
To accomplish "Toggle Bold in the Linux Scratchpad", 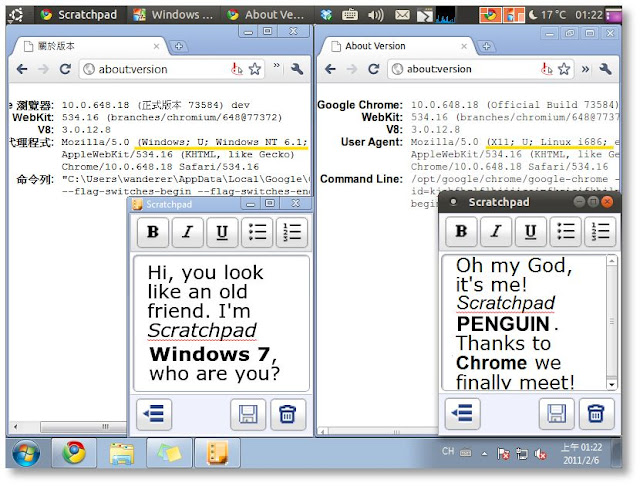I will point(461,231).
